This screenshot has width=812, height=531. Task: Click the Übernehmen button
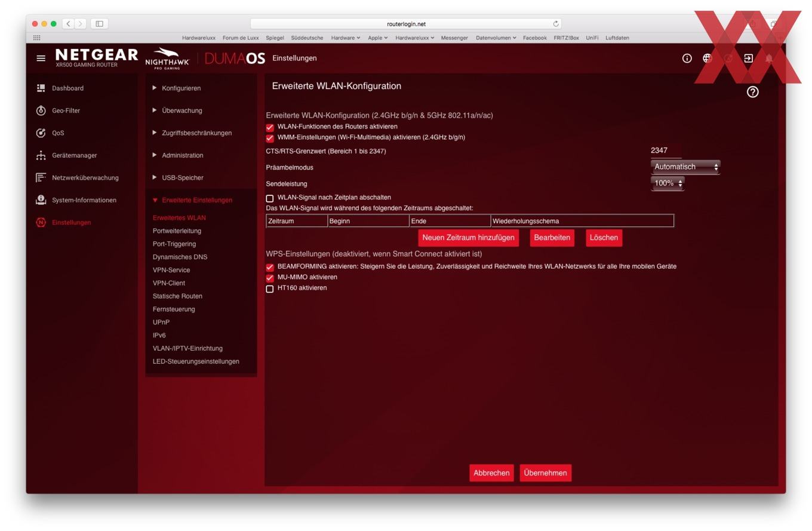click(545, 473)
